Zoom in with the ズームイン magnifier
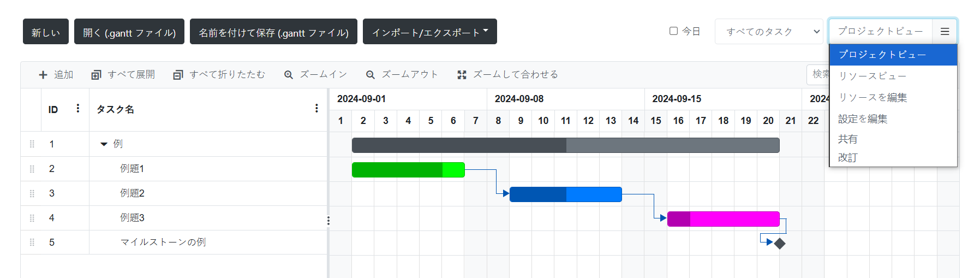 pyautogui.click(x=289, y=75)
